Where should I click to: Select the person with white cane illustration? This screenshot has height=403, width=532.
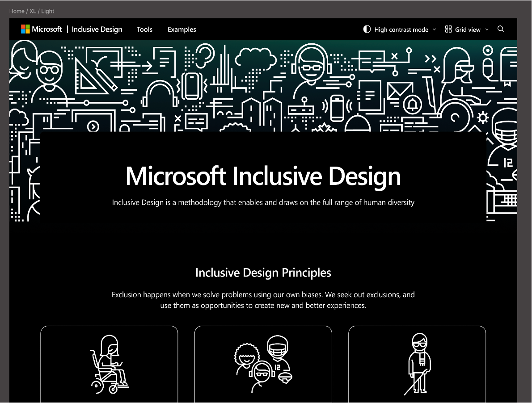click(417, 365)
